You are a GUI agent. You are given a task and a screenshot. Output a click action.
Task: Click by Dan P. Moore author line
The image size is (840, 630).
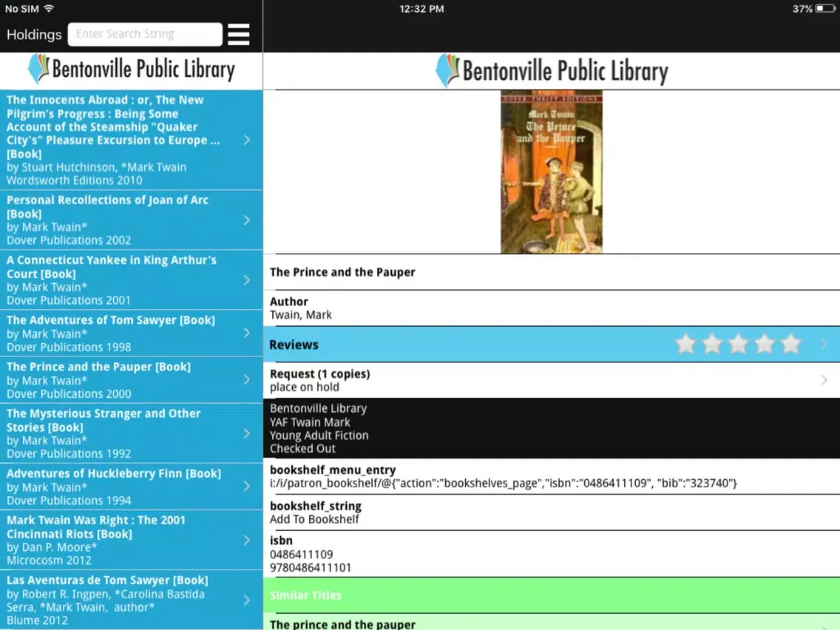tap(52, 547)
